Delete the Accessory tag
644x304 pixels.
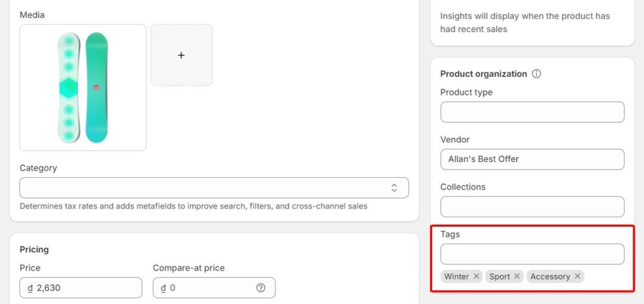pos(577,276)
